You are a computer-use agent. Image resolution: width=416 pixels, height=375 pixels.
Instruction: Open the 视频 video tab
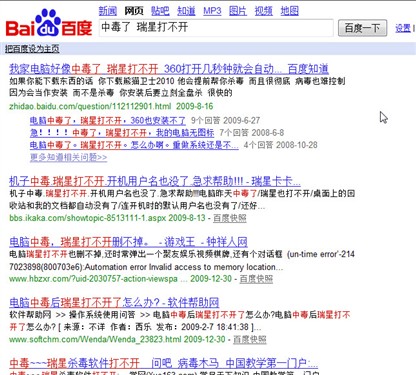pyautogui.click(x=264, y=11)
